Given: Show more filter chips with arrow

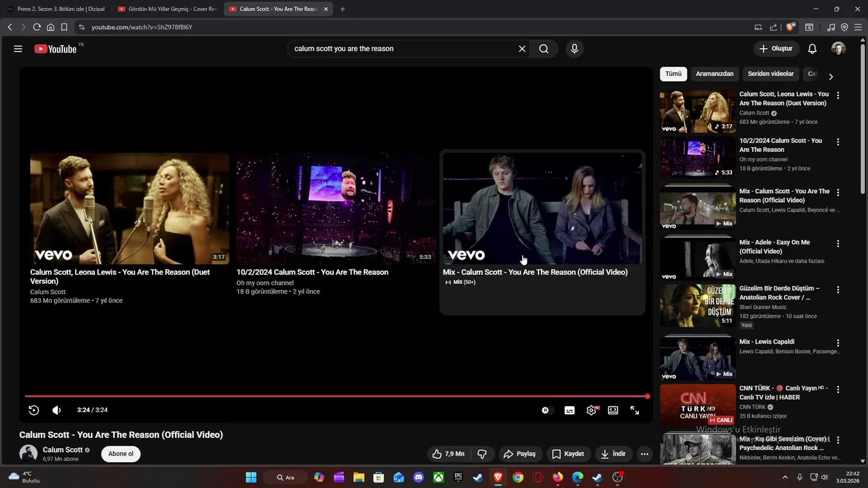Looking at the screenshot, I should coord(831,77).
